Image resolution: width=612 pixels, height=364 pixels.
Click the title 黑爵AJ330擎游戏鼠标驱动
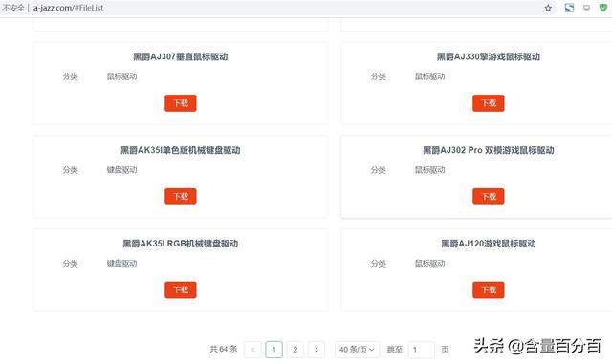tap(489, 57)
